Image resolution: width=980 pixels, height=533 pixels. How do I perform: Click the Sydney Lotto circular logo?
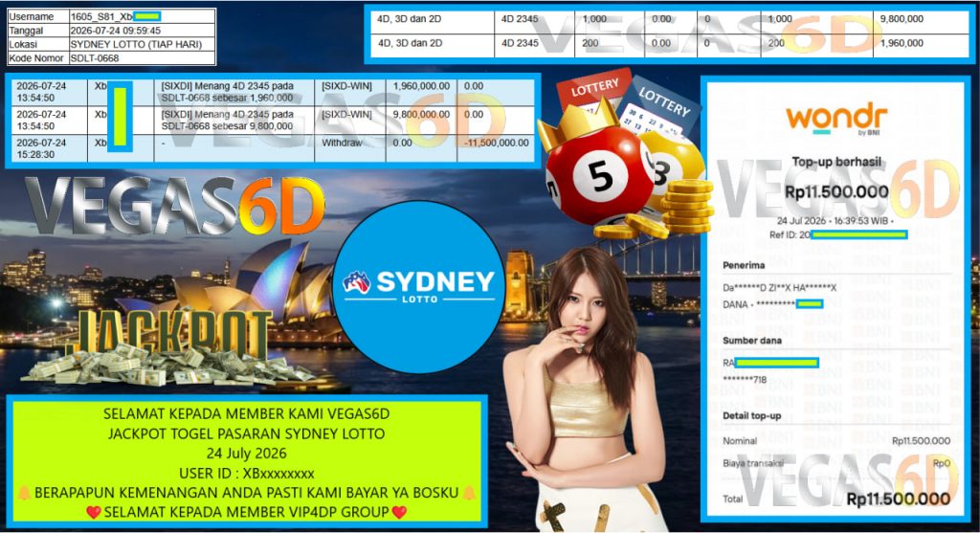pos(419,287)
